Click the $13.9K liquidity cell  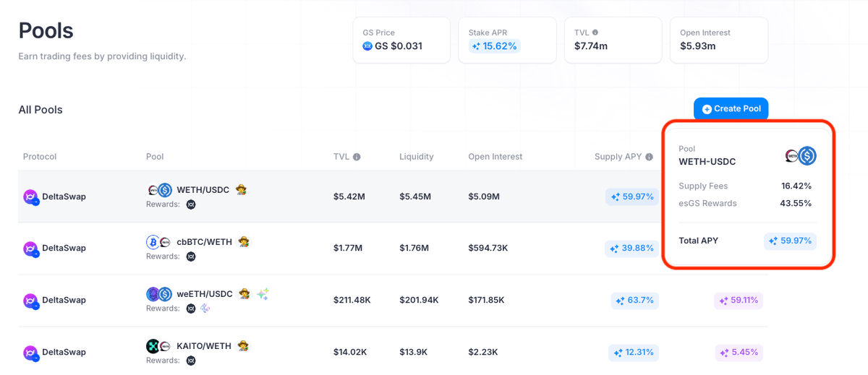pyautogui.click(x=414, y=353)
